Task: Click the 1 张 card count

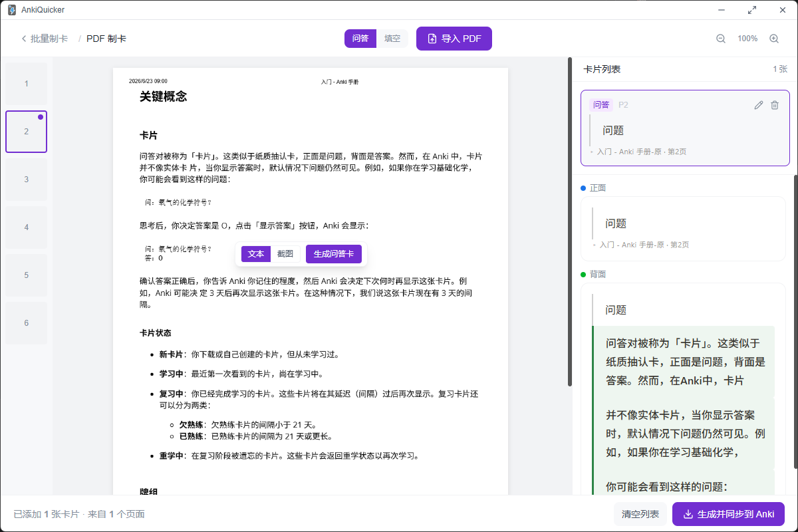Action: (x=780, y=69)
